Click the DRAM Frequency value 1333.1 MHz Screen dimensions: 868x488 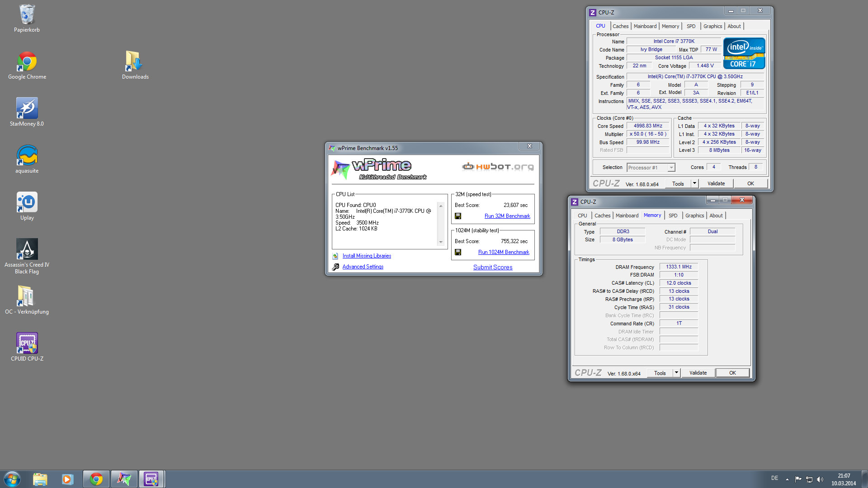[x=679, y=267]
